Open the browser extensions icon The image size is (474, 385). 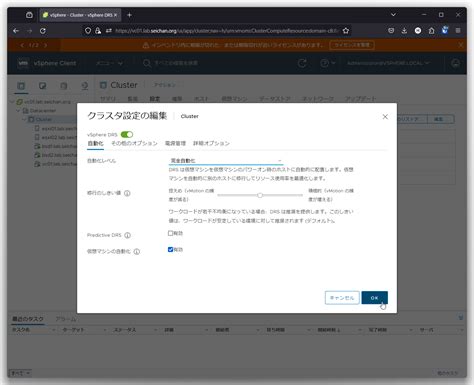coord(431,31)
